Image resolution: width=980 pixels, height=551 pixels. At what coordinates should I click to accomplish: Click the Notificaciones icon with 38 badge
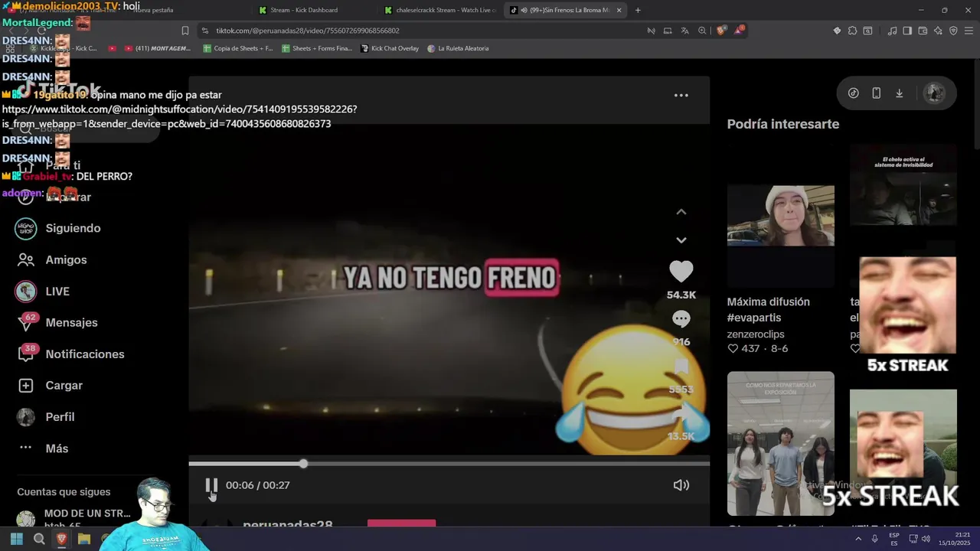click(x=26, y=354)
